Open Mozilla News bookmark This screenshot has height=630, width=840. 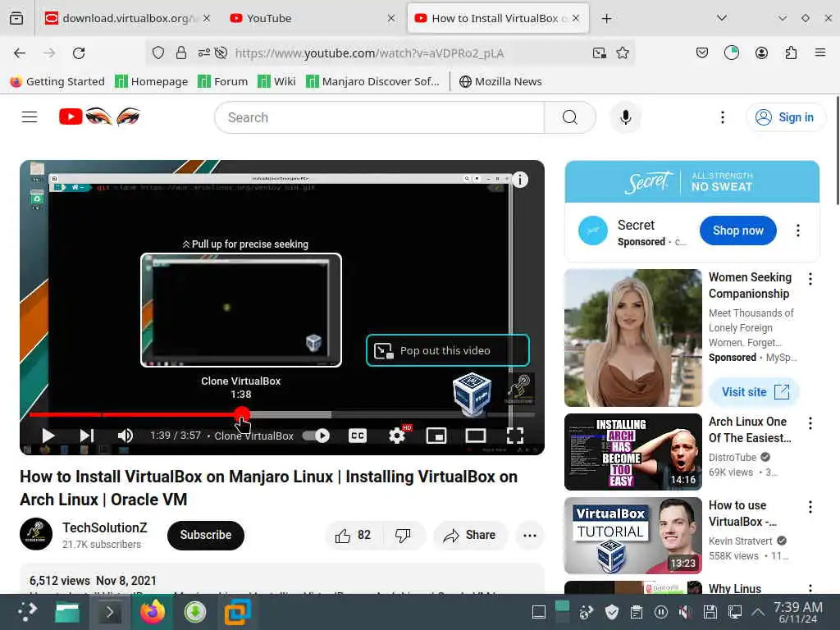pos(500,81)
